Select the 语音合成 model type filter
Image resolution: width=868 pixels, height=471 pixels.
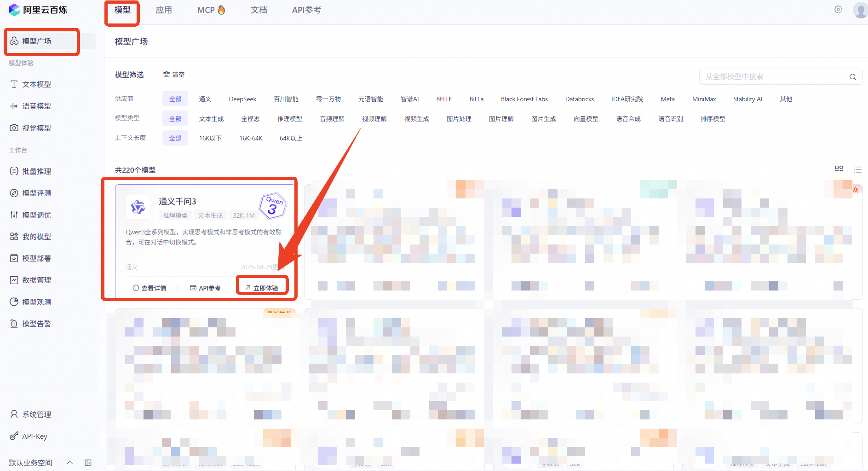coord(628,119)
